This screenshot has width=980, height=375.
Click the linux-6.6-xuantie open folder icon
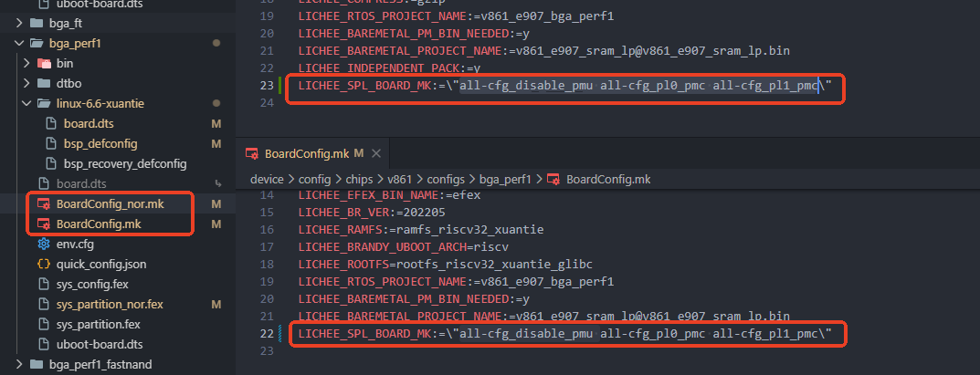coord(43,103)
